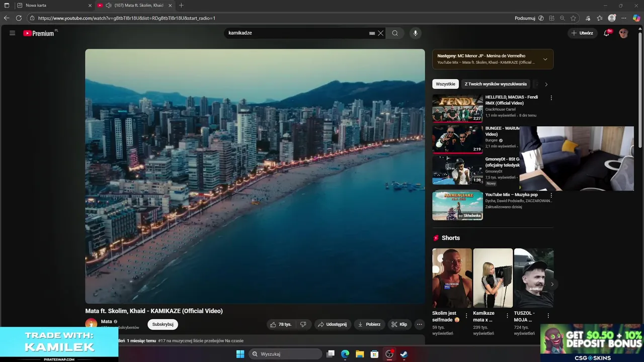The height and width of the screenshot is (362, 644).
Task: Show next Shorts with right arrow
Action: click(x=551, y=284)
